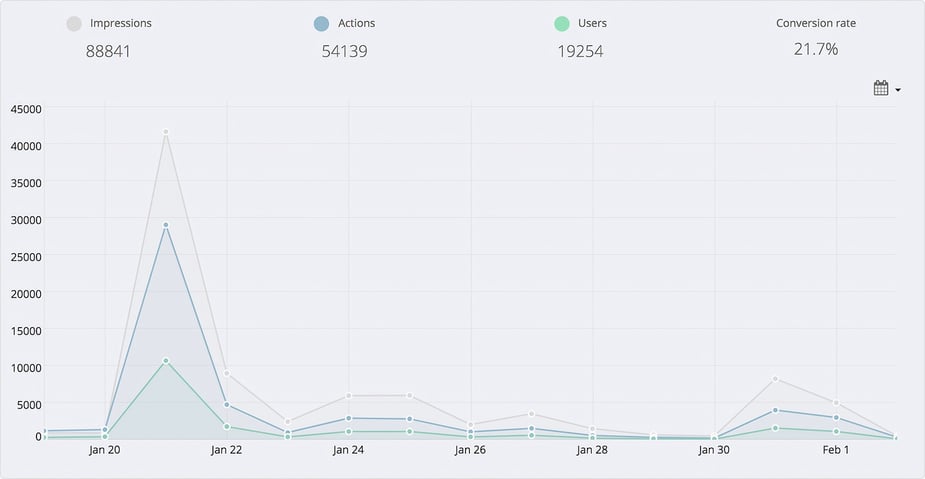925x479 pixels.
Task: Expand the dropdown arrow beside the calendar
Action: pyautogui.click(x=898, y=90)
